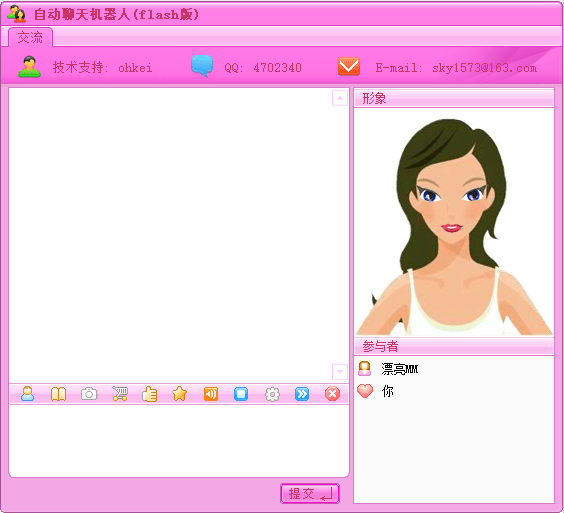Select the gold star favorite icon
The height and width of the screenshot is (513, 564).
[x=180, y=394]
